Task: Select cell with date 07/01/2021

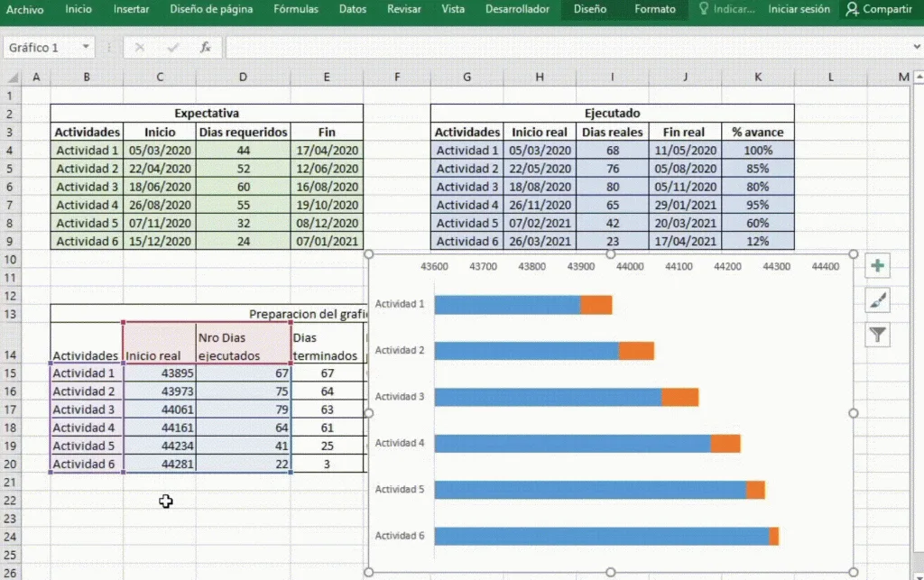Action: point(327,242)
